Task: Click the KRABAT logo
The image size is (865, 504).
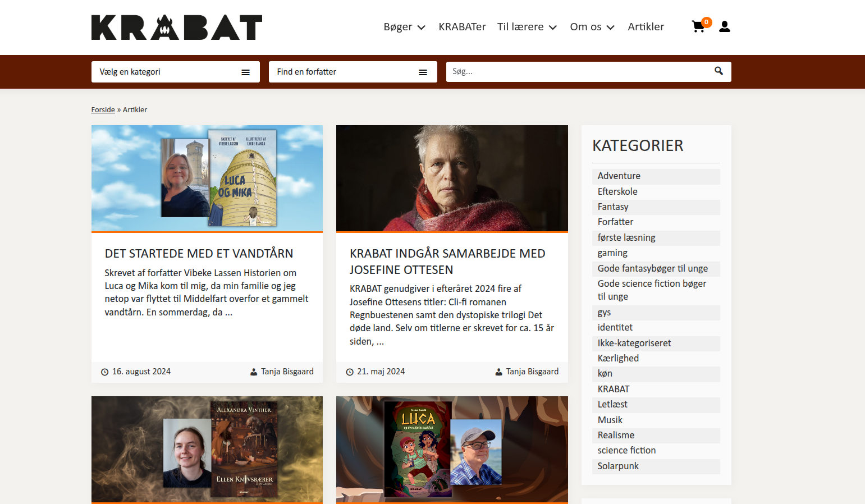Action: [x=177, y=27]
